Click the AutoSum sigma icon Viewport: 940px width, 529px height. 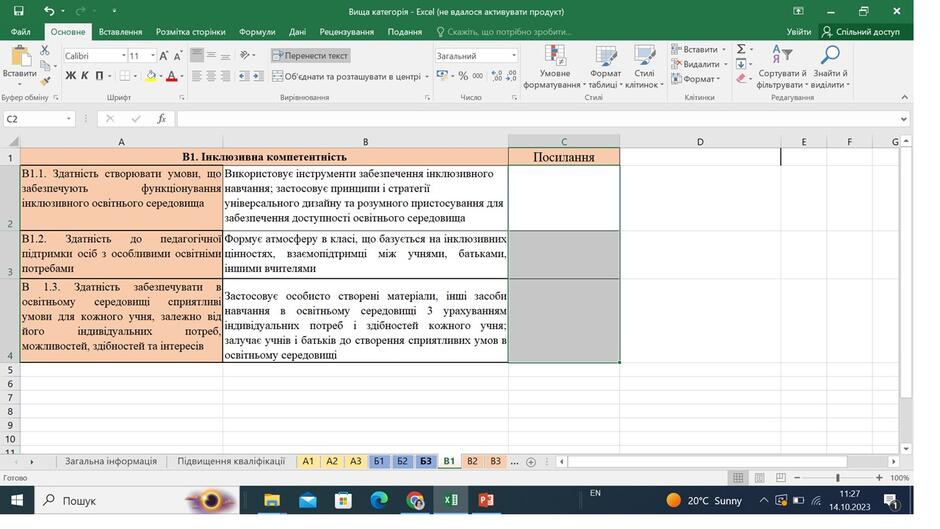[x=742, y=49]
